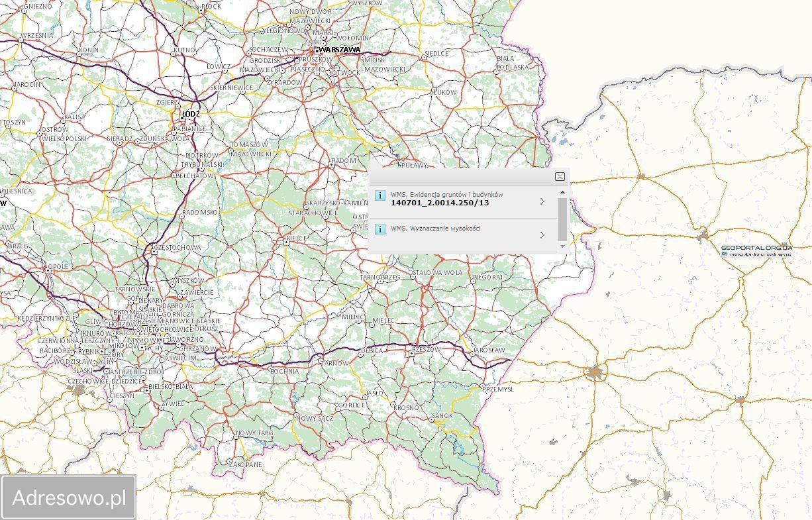This screenshot has height=520, width=812.
Task: Click the SIERADZ city label
Action: pos(120,139)
